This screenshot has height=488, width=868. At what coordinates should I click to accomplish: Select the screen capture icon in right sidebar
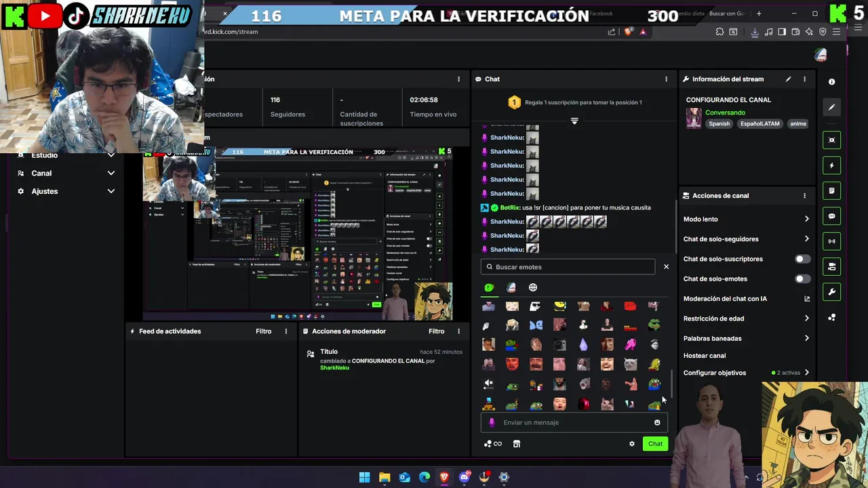(x=831, y=140)
